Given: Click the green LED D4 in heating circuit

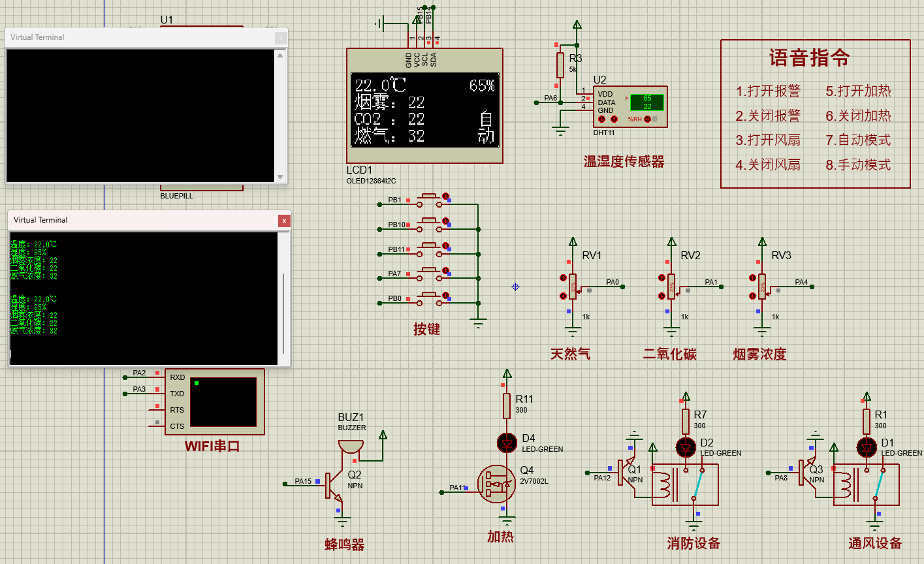Looking at the screenshot, I should click(506, 443).
